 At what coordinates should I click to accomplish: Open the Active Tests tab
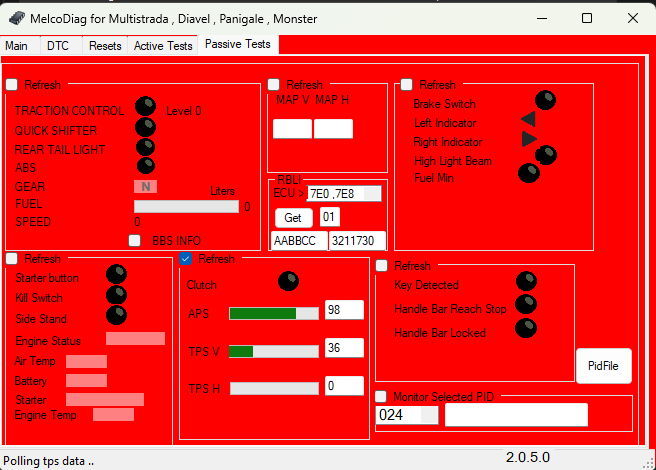click(163, 45)
